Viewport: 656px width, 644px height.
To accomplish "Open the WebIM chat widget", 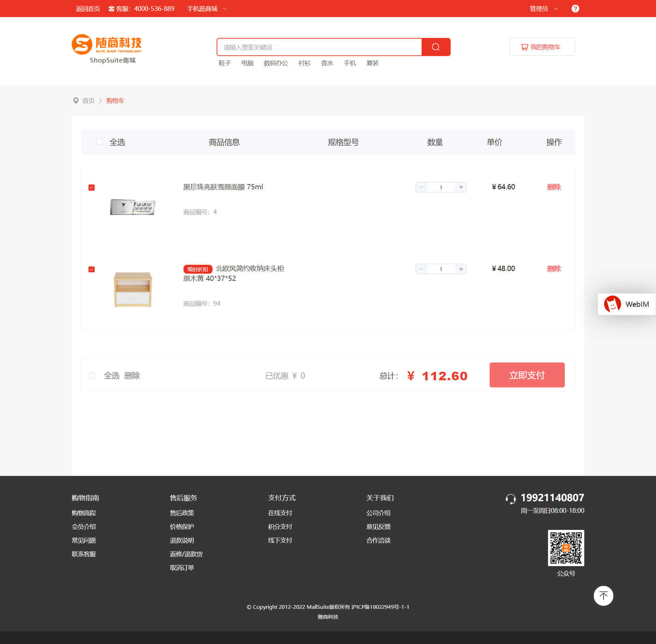I will 627,304.
